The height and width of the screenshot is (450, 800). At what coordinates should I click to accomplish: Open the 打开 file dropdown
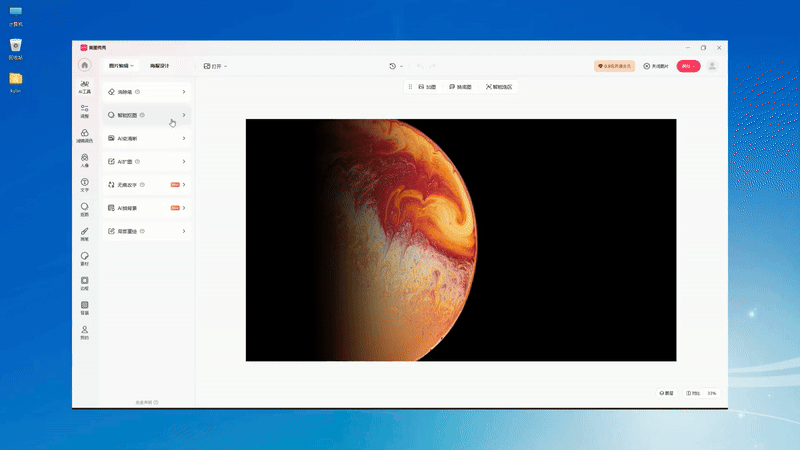click(x=216, y=66)
